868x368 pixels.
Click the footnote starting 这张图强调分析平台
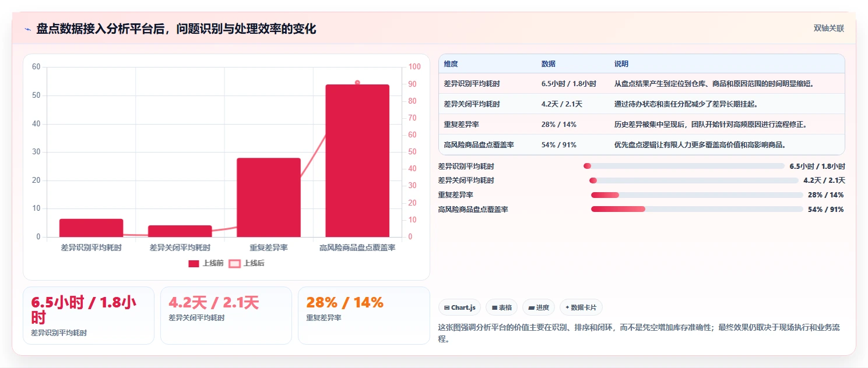click(x=639, y=333)
